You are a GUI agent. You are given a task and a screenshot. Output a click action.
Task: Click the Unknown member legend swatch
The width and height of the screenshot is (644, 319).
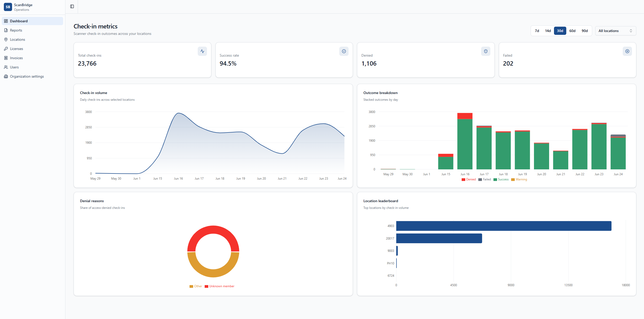[x=206, y=286]
